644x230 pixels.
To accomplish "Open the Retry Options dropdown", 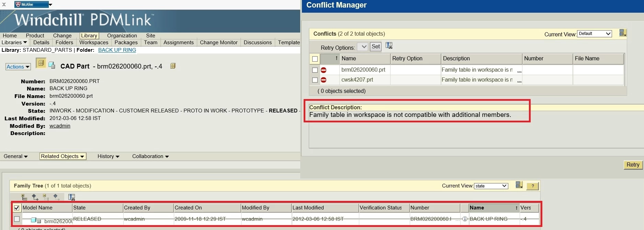I will point(362,47).
